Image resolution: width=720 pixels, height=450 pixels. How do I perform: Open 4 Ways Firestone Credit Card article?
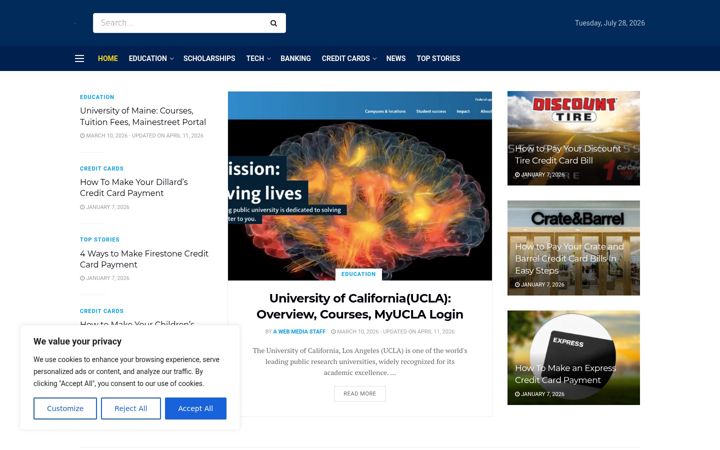pos(144,259)
